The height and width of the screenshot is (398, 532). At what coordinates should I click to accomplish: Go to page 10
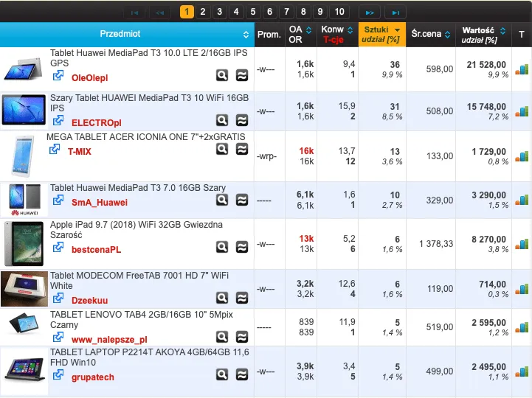tap(339, 12)
